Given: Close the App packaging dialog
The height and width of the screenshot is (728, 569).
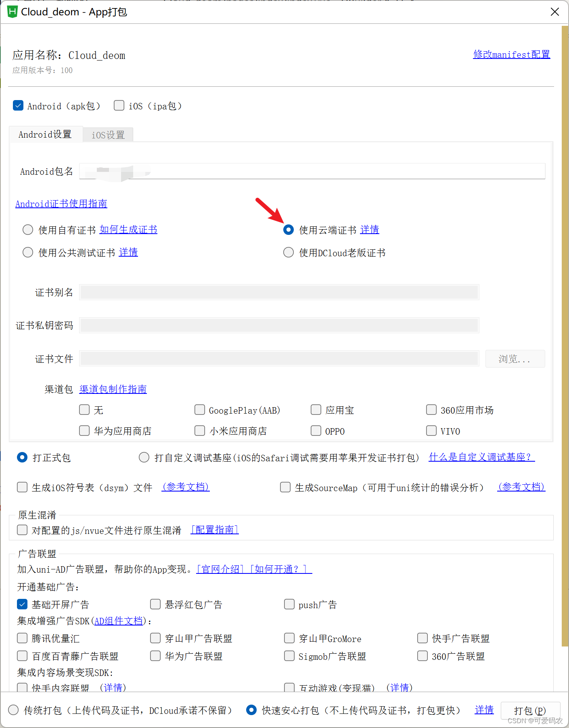Looking at the screenshot, I should pyautogui.click(x=555, y=12).
